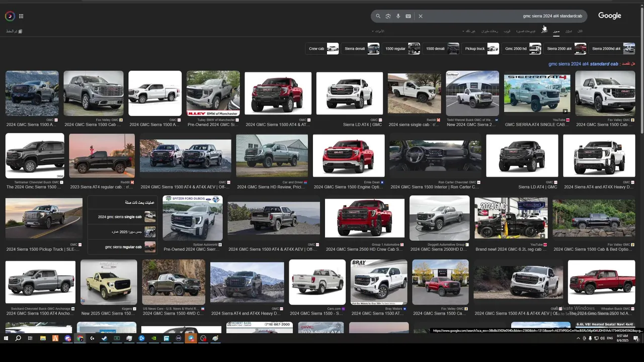Open related search '2024 gmc sierra single cab'
The width and height of the screenshot is (644, 362).
(122, 217)
